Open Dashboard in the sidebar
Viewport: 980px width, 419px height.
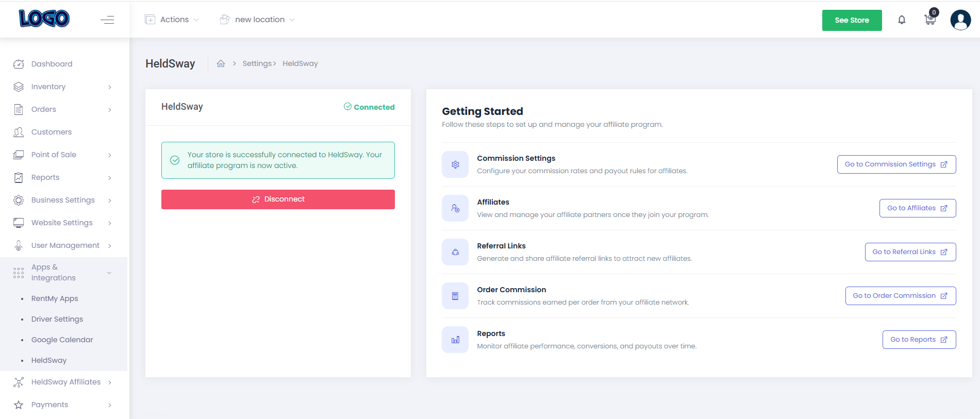coord(52,64)
